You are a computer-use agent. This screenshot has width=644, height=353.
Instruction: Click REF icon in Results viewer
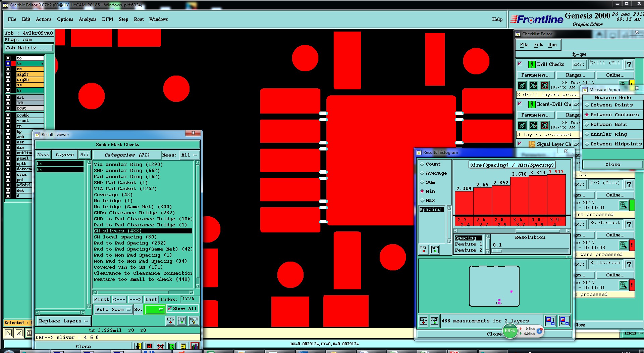click(182, 321)
